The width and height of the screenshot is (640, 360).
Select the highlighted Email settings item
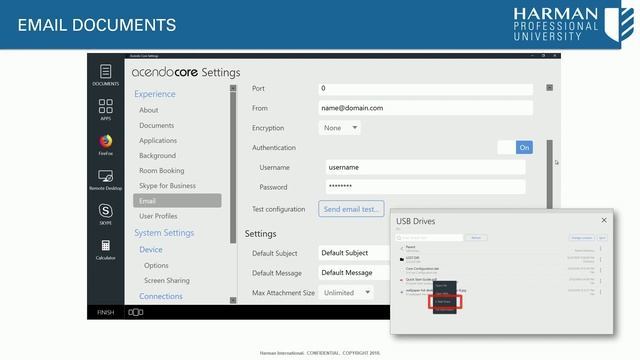[x=177, y=201]
